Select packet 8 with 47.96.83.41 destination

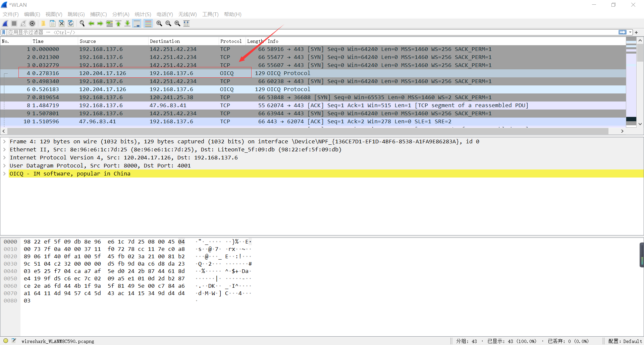click(x=313, y=106)
